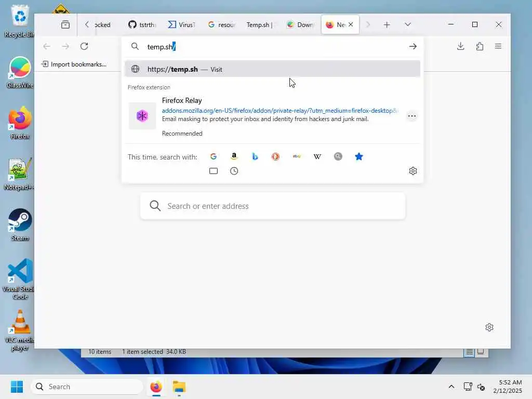Viewport: 532px width, 399px height.
Task: Open the Downloads panel icon
Action: 460,46
